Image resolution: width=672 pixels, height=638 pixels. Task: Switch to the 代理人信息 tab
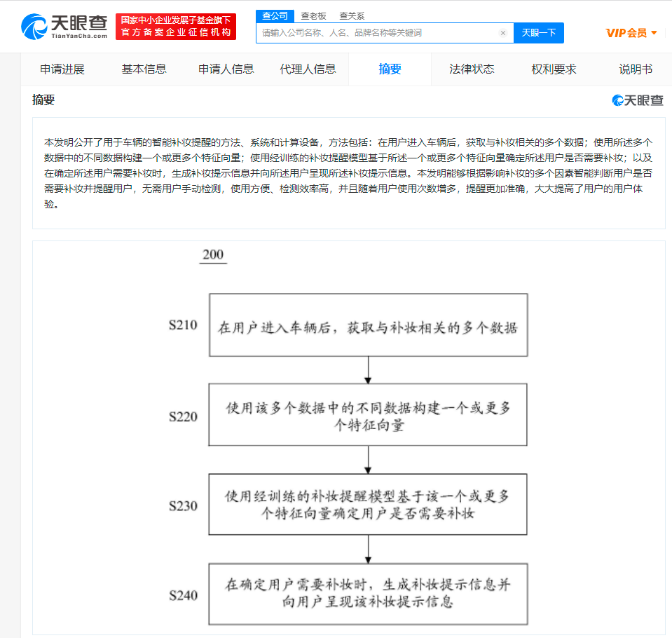tap(308, 69)
